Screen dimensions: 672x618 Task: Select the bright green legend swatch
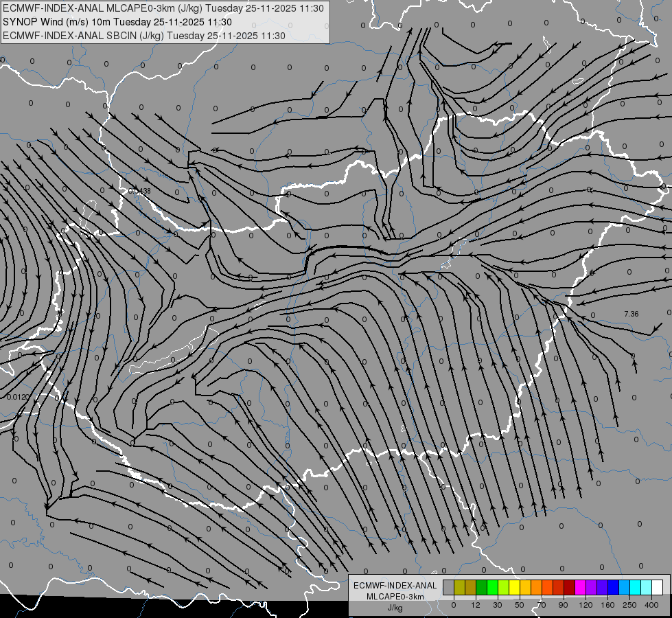coord(492,587)
